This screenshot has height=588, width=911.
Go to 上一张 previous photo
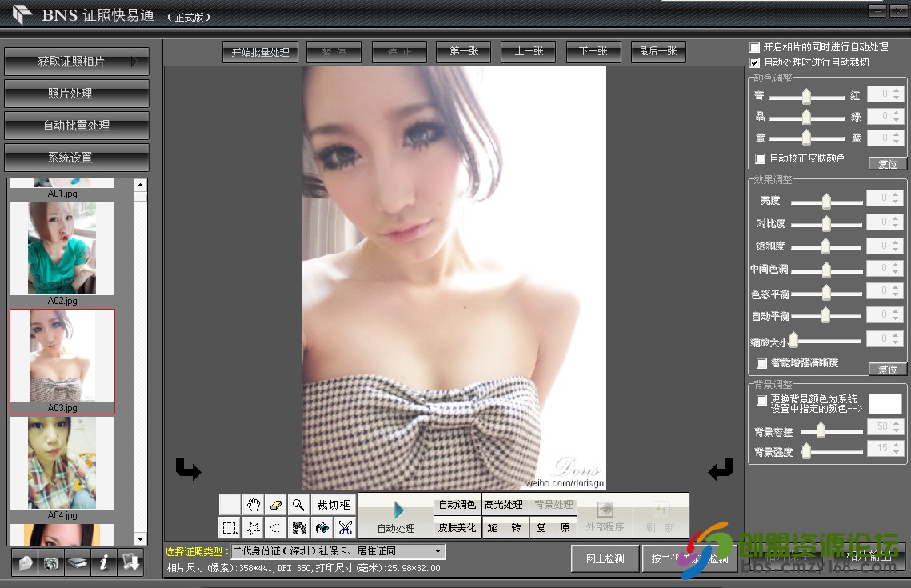click(x=529, y=52)
